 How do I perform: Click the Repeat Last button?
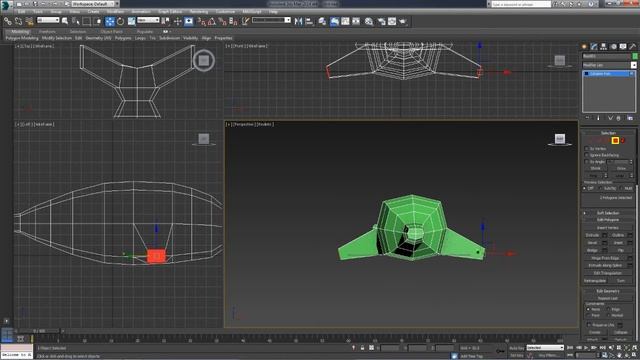tap(608, 298)
